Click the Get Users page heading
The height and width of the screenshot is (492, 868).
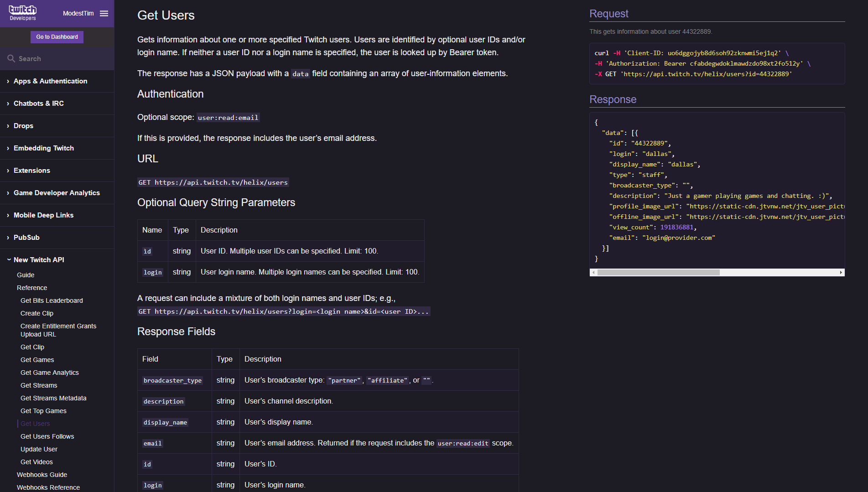pyautogui.click(x=166, y=16)
